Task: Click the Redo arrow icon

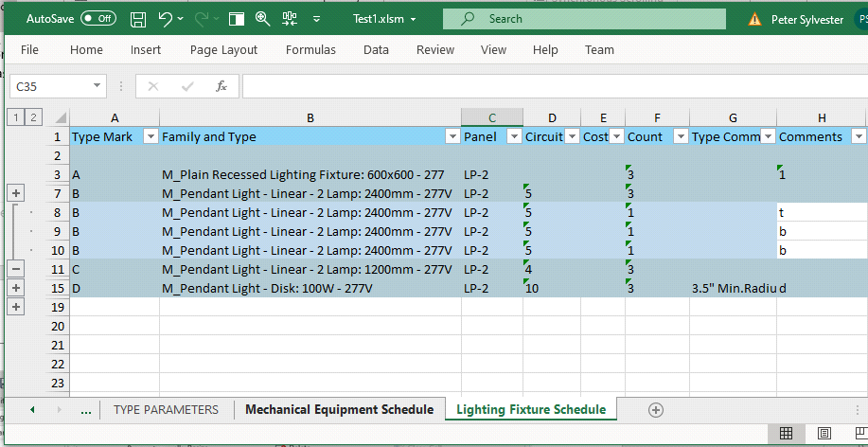Action: point(202,19)
